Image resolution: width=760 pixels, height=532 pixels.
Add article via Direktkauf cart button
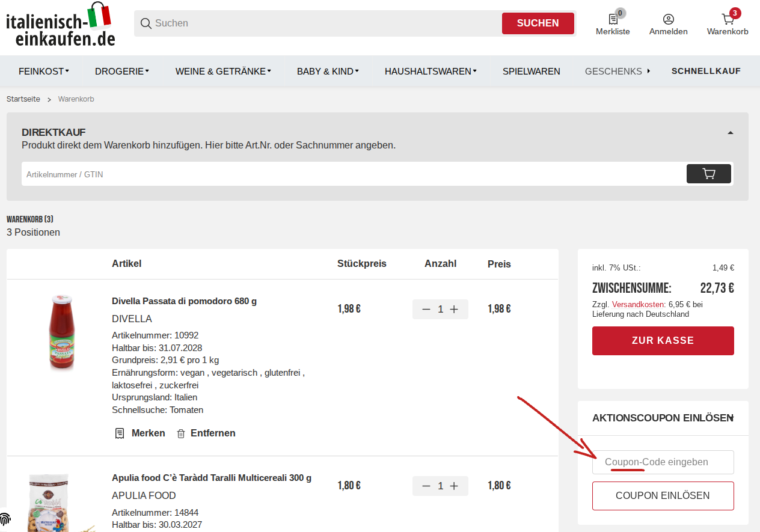[x=709, y=174]
